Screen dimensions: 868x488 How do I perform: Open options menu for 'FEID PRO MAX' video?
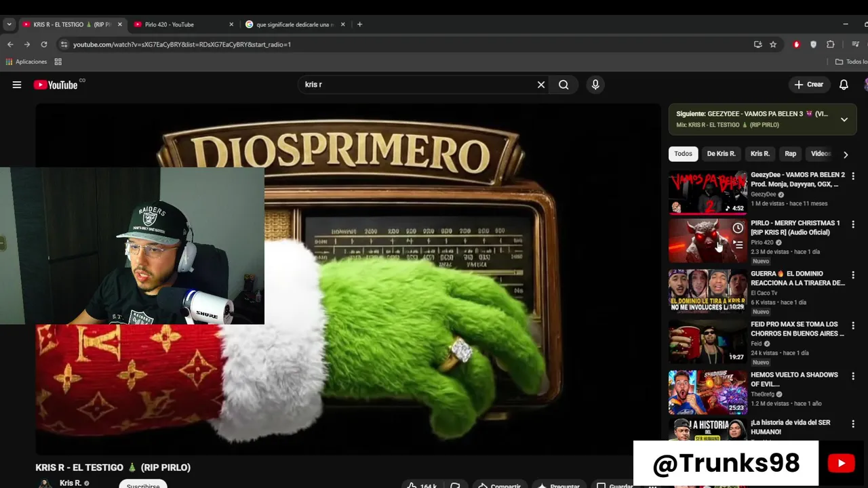853,325
